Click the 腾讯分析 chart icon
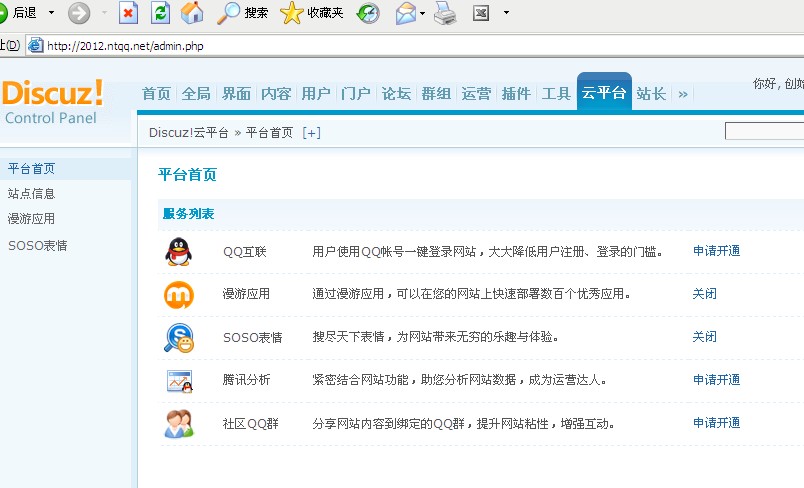This screenshot has width=804, height=488. tap(179, 381)
